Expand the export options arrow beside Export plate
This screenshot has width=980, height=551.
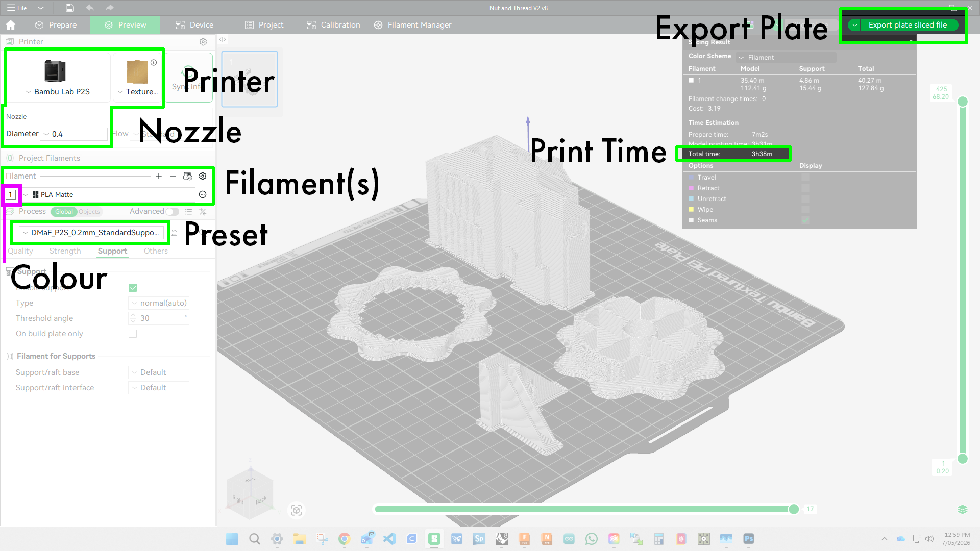pyautogui.click(x=854, y=25)
